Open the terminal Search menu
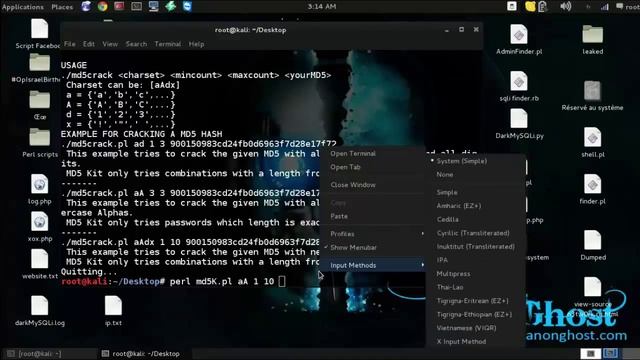Viewport: 640px width, 360px height. point(136,44)
